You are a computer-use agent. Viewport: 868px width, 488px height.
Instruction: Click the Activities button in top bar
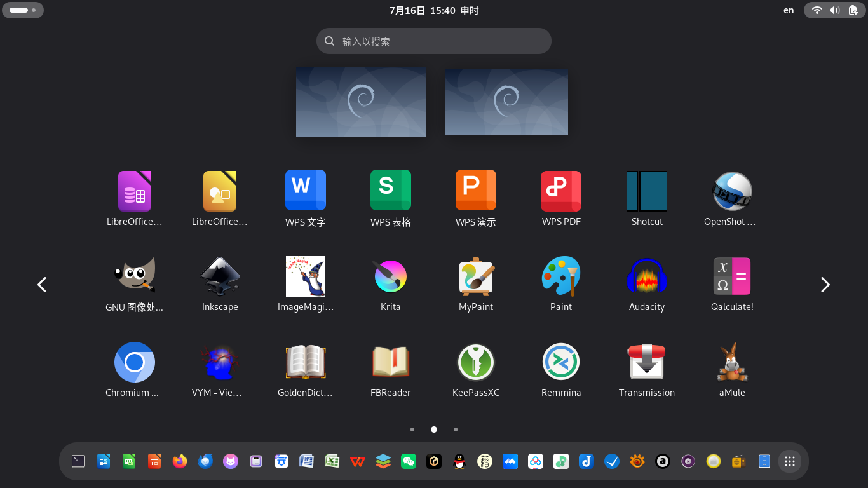coord(23,10)
